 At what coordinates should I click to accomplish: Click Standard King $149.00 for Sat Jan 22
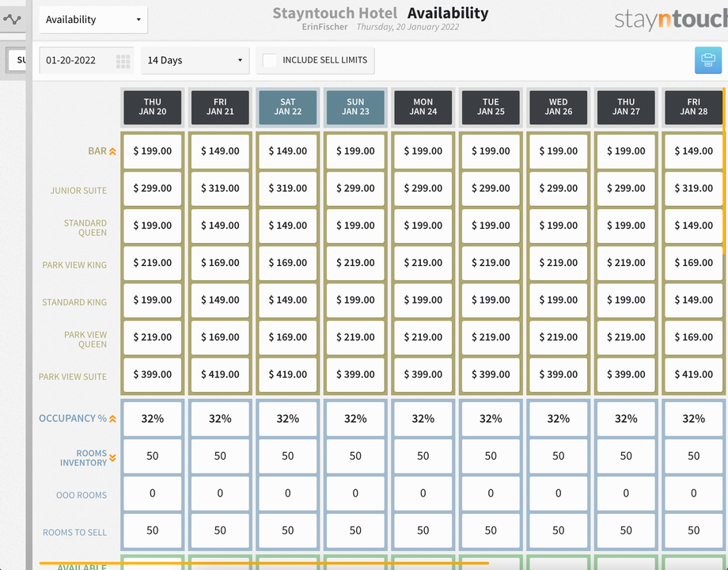(x=288, y=299)
